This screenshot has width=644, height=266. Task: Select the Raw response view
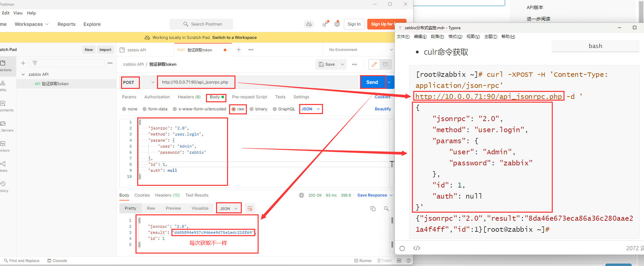tap(151, 208)
